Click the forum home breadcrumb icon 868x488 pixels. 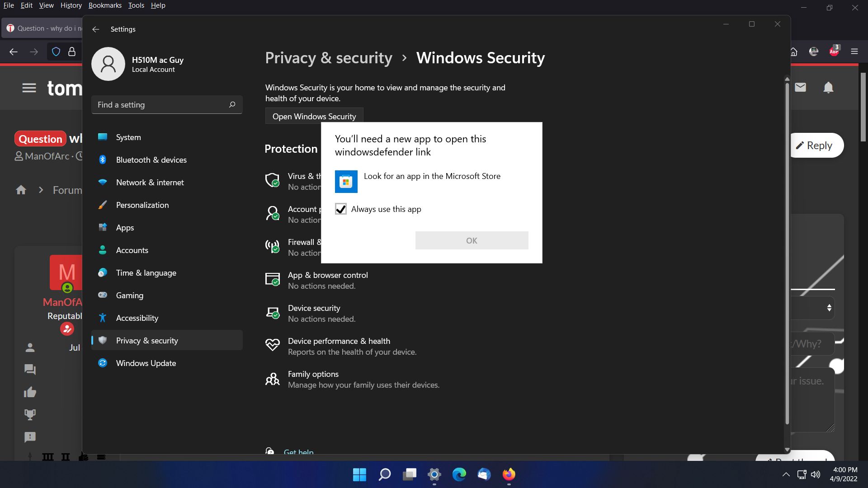click(x=21, y=190)
